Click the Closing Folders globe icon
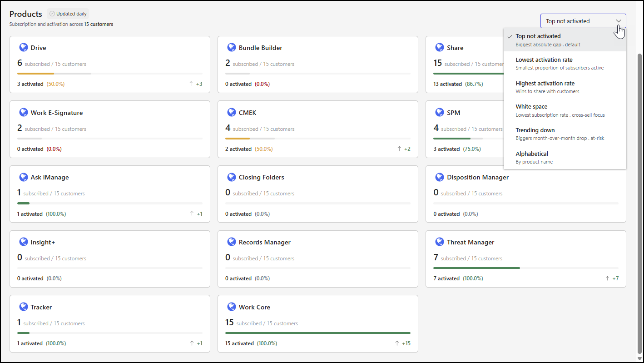This screenshot has height=363, width=644. 232,177
